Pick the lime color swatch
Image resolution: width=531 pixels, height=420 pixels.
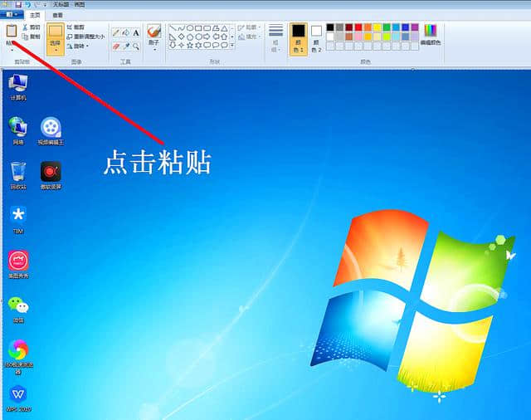(x=387, y=37)
